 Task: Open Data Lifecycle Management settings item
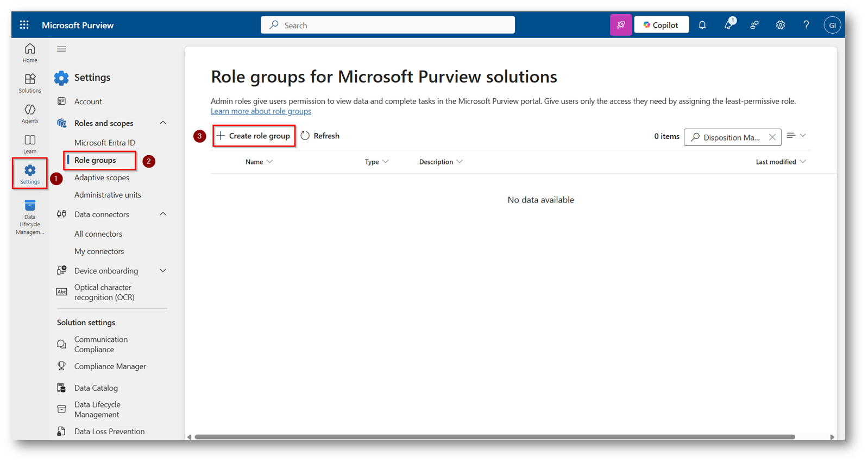tap(97, 409)
